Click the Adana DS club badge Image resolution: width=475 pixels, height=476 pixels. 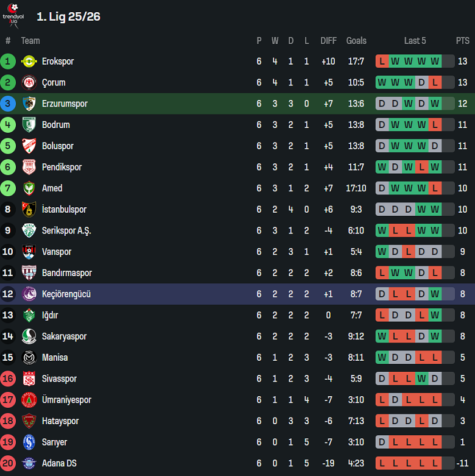pos(29,463)
